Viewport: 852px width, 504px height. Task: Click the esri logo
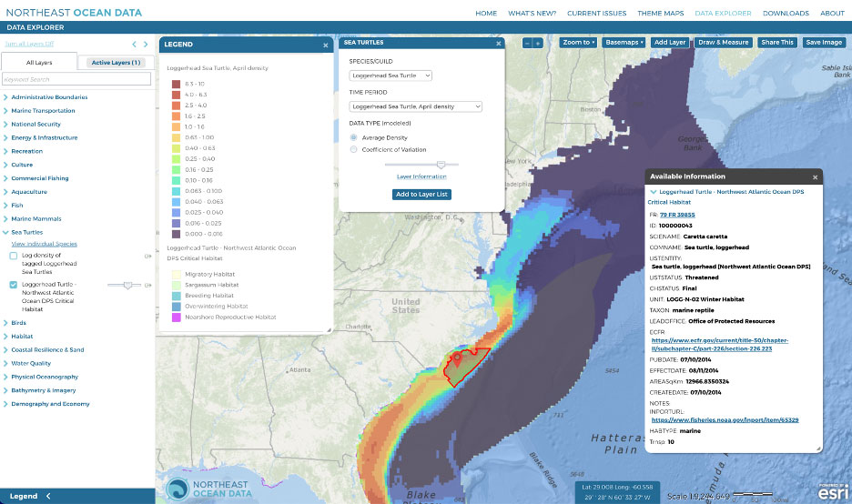(833, 491)
